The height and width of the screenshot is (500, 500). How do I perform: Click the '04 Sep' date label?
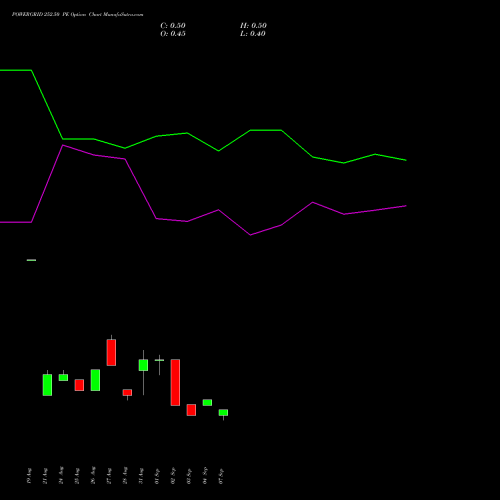tap(205, 476)
